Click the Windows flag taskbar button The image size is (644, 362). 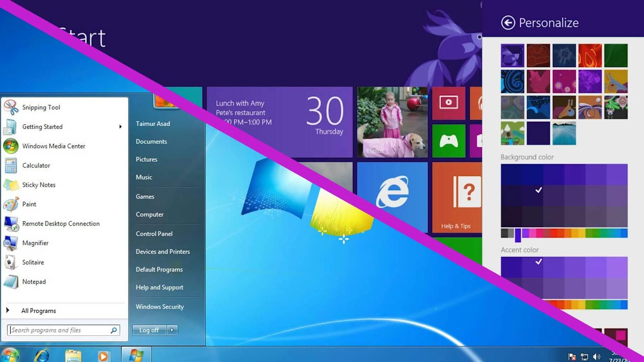pos(136,355)
